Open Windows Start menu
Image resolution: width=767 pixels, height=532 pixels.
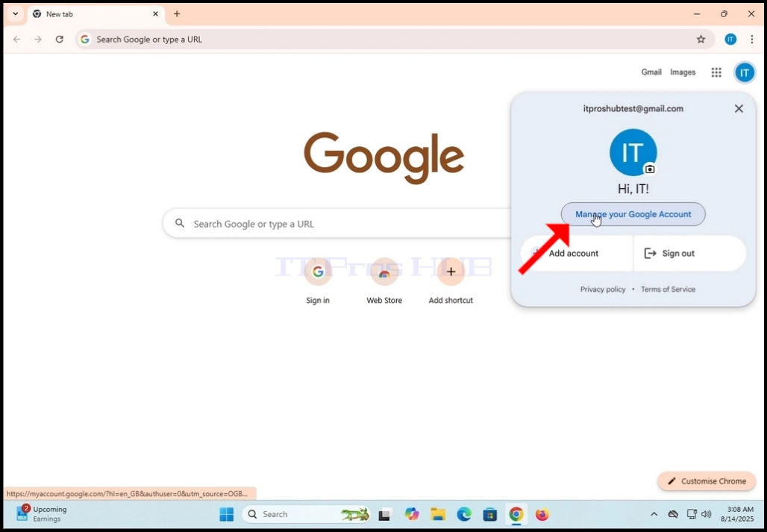[x=227, y=514]
